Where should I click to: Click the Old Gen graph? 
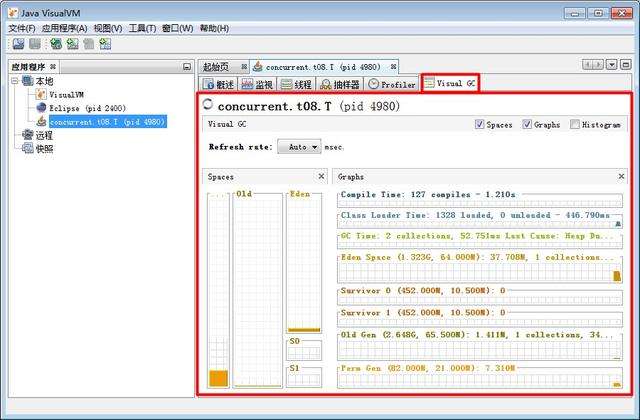480,346
